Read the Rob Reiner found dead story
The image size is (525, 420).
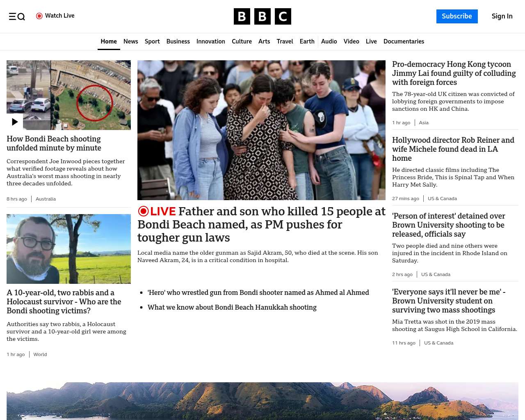coord(453,149)
